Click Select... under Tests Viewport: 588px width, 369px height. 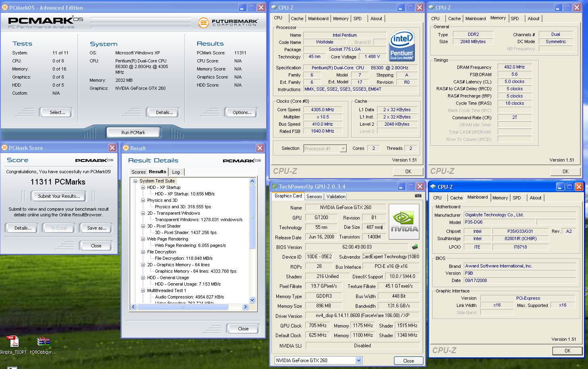click(57, 112)
